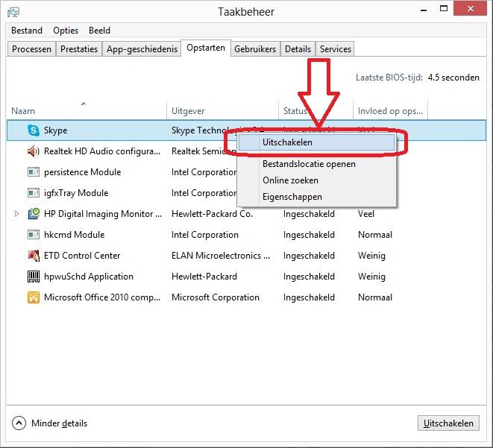Click the Skype startup icon
The width and height of the screenshot is (493, 448).
[x=34, y=130]
